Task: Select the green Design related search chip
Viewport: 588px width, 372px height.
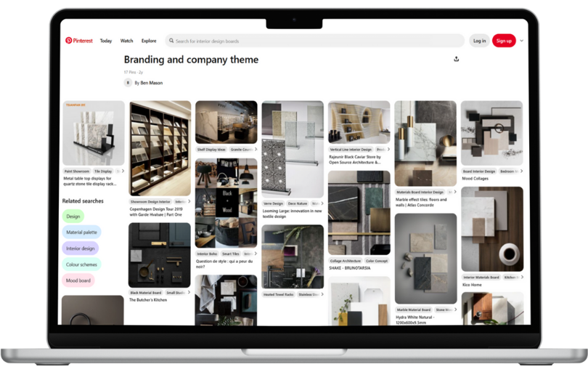Action: (73, 217)
